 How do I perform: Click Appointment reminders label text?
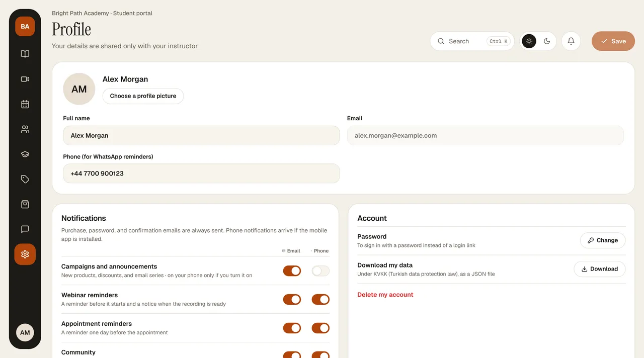[97, 324]
